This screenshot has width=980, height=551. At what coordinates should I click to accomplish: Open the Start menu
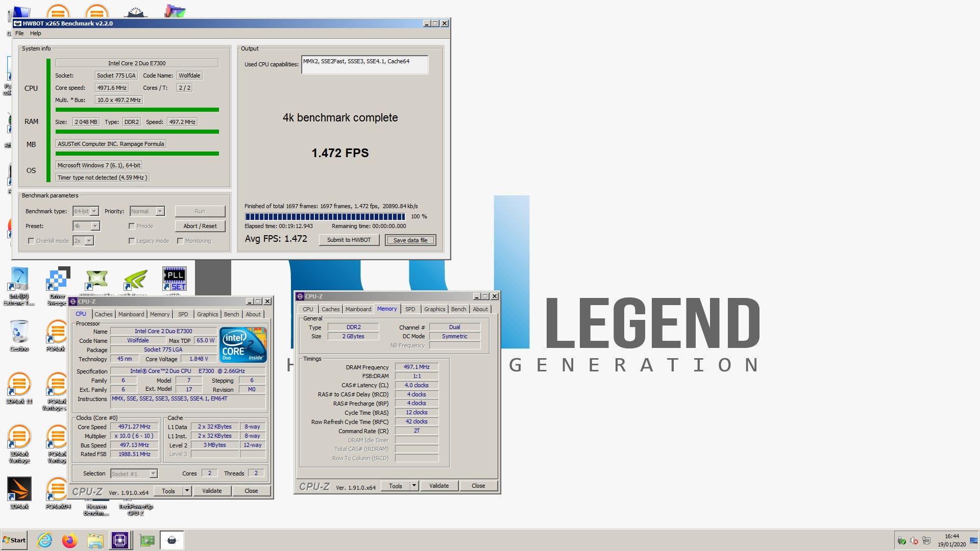coord(14,540)
